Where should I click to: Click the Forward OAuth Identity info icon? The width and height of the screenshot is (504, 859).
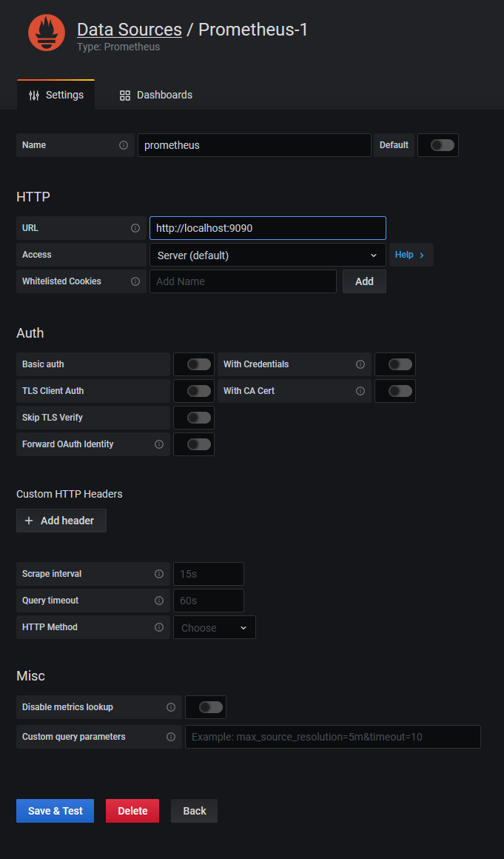(x=159, y=444)
